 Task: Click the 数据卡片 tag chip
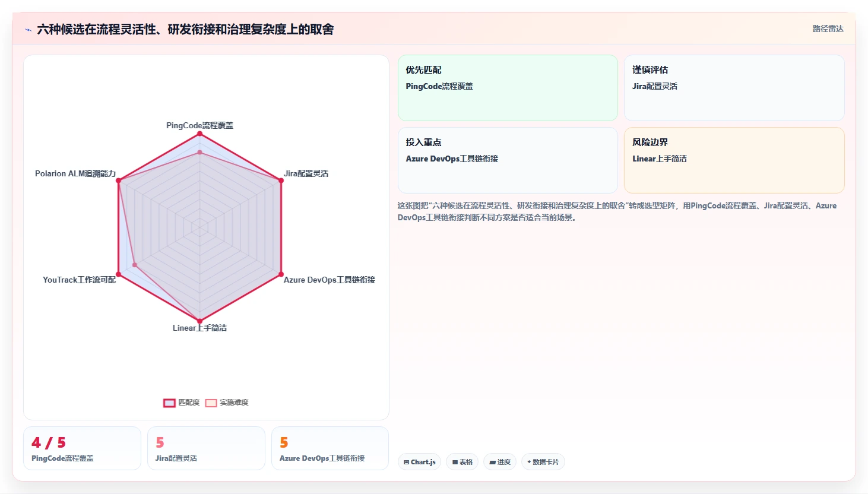543,462
